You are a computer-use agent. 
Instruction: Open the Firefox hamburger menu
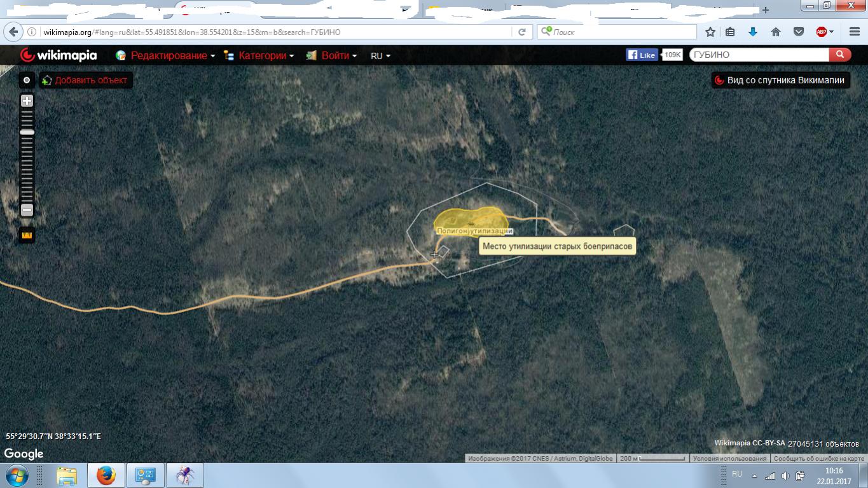pos(854,32)
